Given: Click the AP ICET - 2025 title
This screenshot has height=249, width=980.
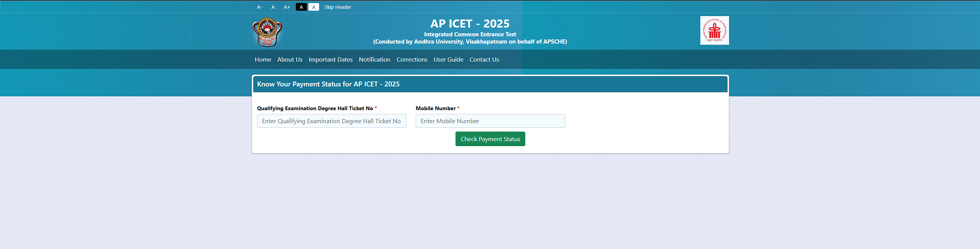Looking at the screenshot, I should [470, 24].
